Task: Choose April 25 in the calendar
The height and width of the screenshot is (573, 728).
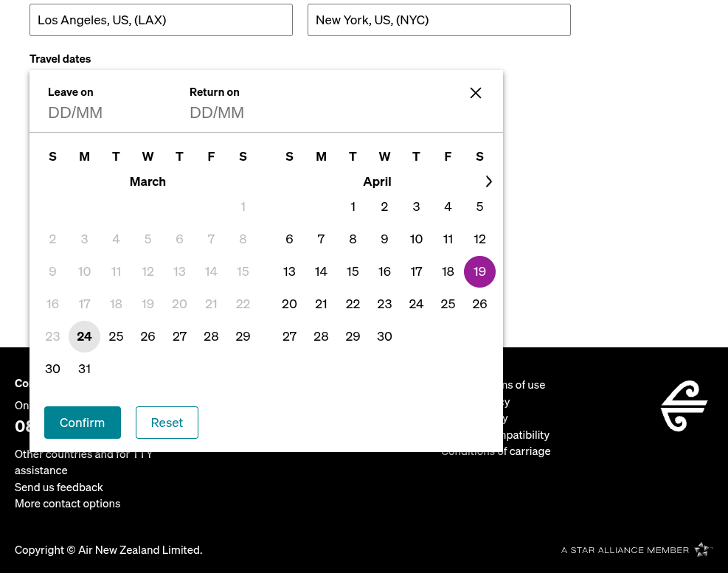Action: tap(448, 304)
